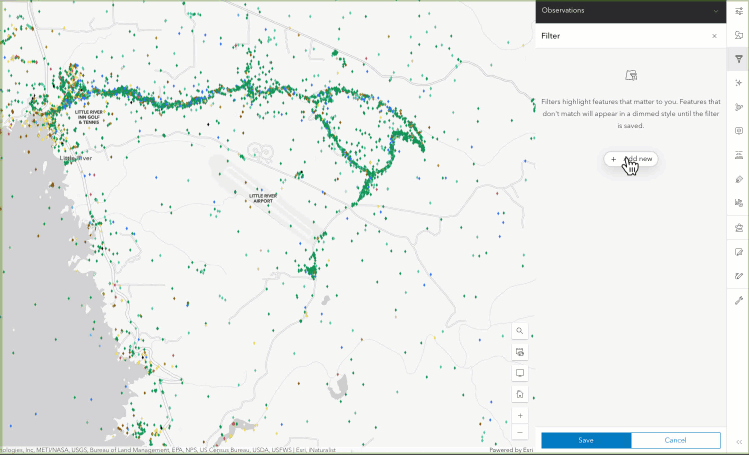
Task: Click the Observations layer title
Action: [x=563, y=11]
